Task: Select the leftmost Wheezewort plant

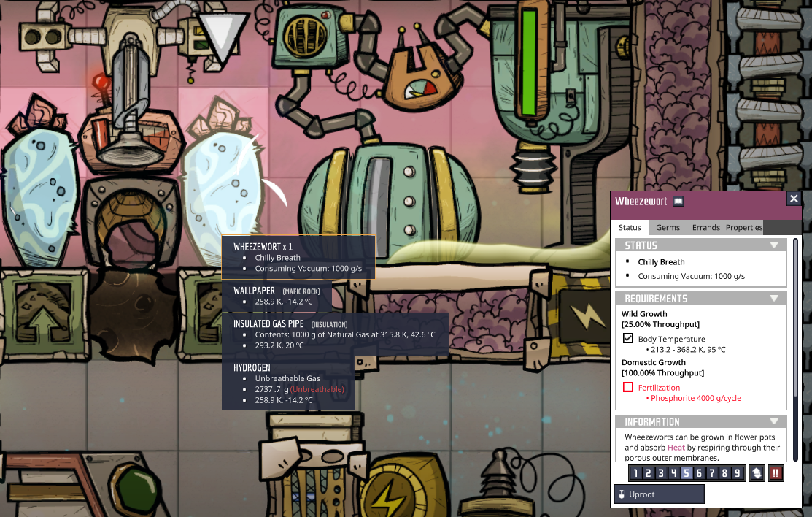Action: pyautogui.click(x=39, y=179)
